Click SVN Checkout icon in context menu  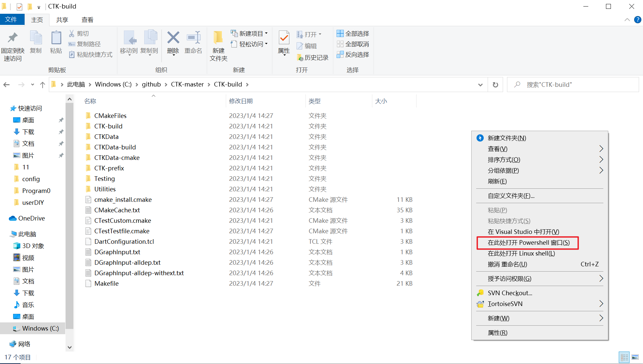coord(480,293)
